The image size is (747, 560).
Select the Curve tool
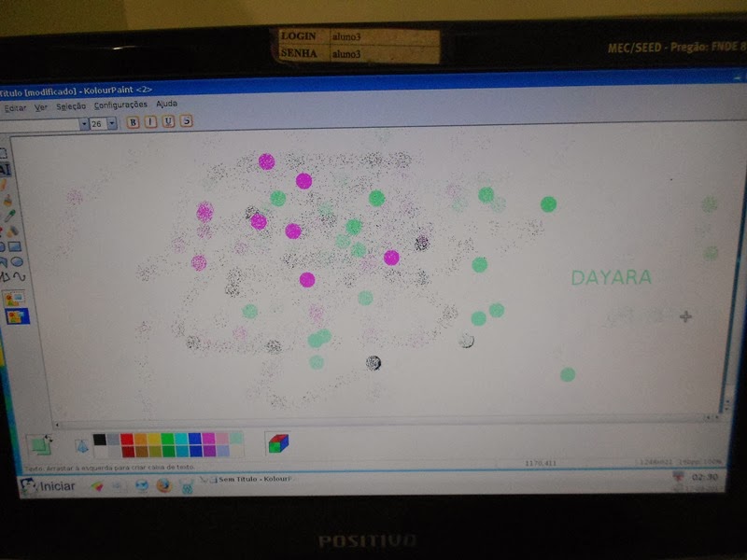click(x=19, y=276)
